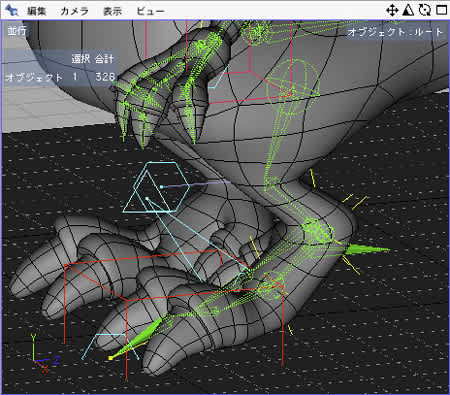Open the 表示 menu
The image size is (450, 395).
113,11
